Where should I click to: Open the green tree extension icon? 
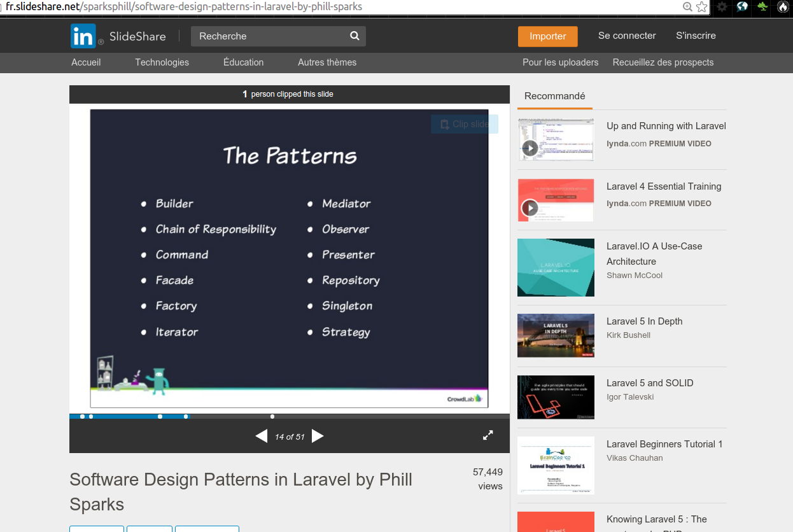pos(762,7)
